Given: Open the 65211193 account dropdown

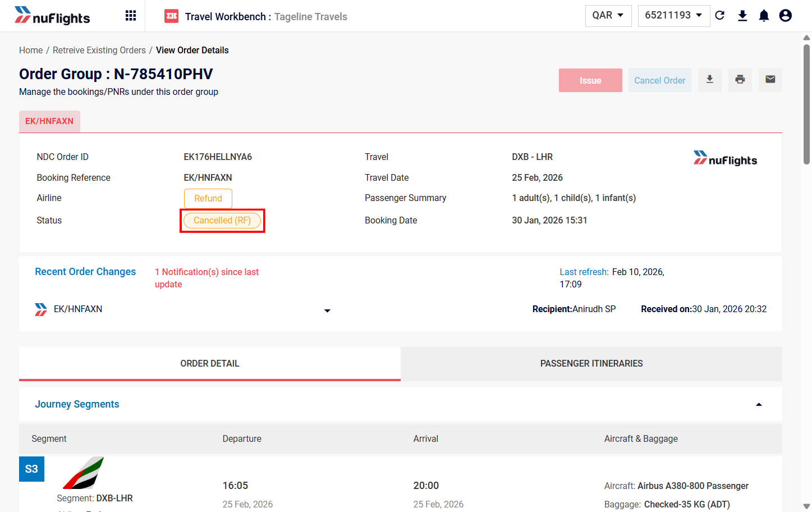Looking at the screenshot, I should coord(674,16).
